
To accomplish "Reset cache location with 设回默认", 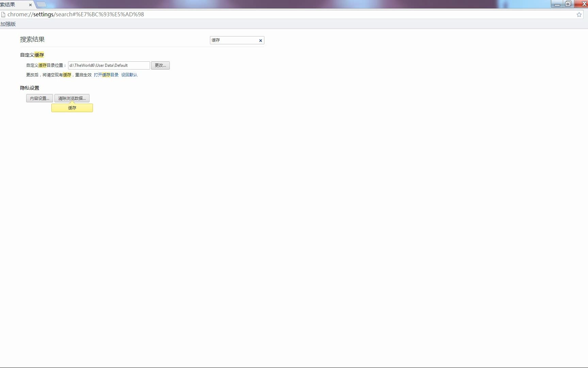I will [129, 75].
